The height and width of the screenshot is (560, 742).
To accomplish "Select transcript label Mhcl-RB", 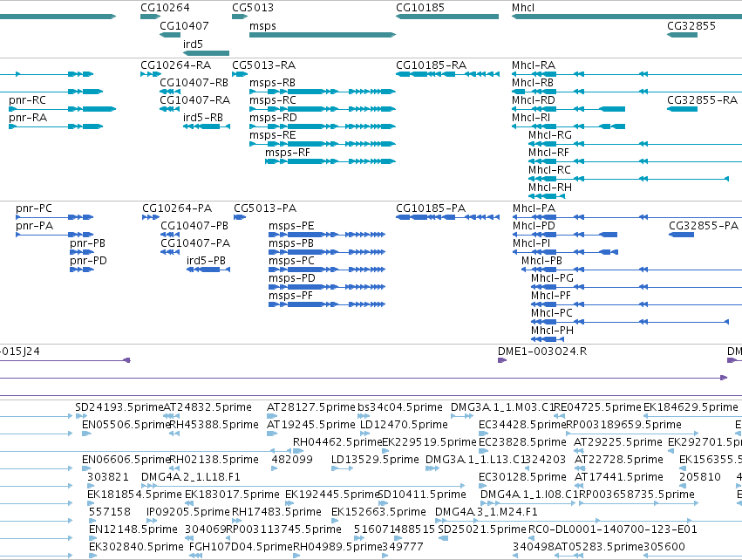I will pos(533,82).
